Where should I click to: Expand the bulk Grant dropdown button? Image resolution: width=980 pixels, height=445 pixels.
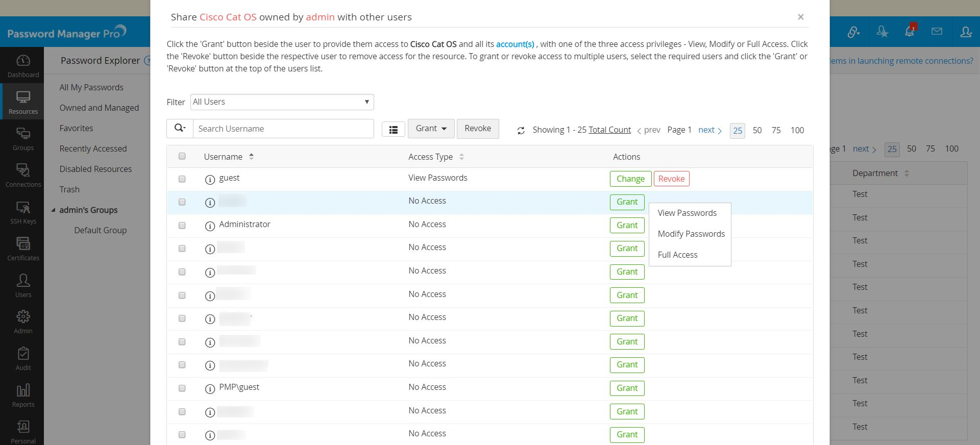(431, 129)
